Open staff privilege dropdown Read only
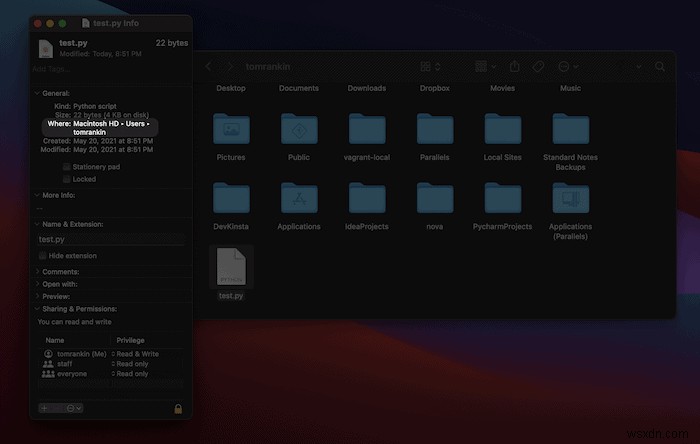700x444 pixels. tap(130, 364)
